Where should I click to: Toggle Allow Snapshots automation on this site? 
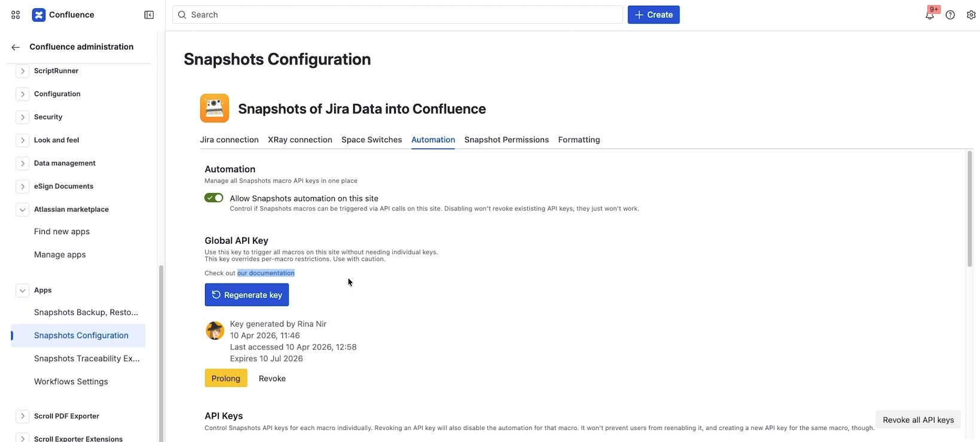pyautogui.click(x=213, y=198)
